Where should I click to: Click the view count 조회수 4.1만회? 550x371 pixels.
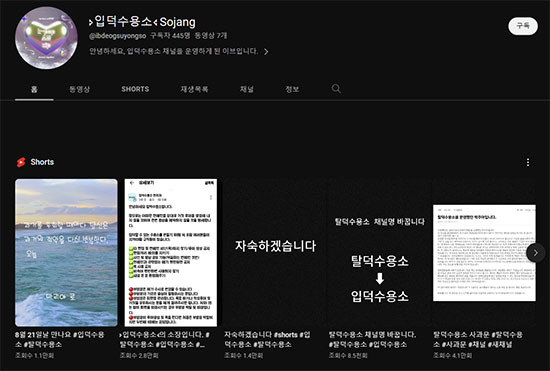click(x=452, y=356)
